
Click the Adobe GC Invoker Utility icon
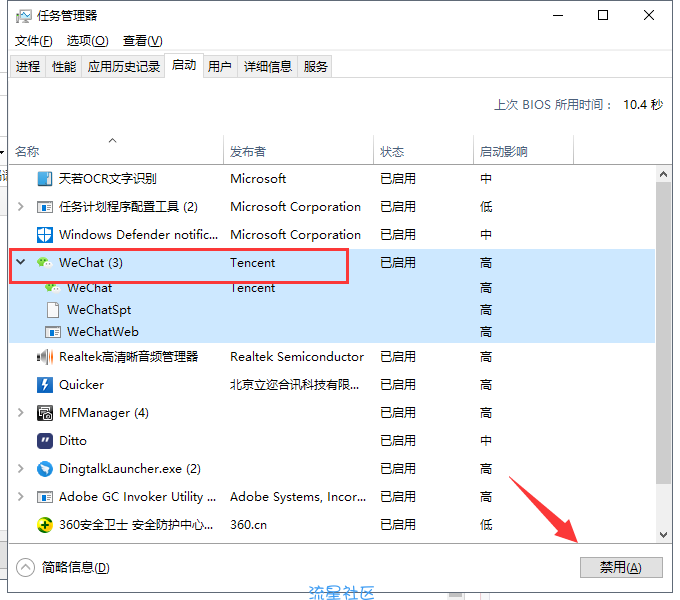pyautogui.click(x=45, y=497)
